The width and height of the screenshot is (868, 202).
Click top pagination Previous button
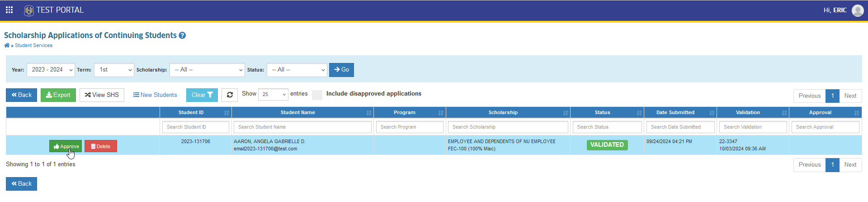(809, 96)
